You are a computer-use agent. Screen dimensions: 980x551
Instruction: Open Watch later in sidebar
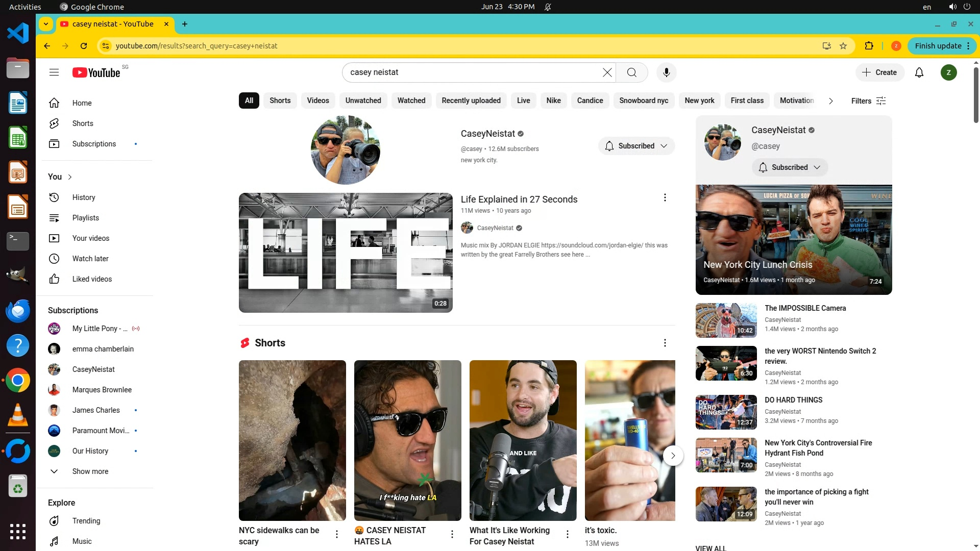[90, 259]
